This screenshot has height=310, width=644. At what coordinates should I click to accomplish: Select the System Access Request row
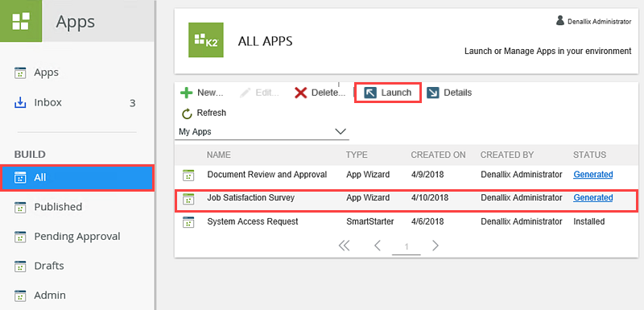tap(407, 221)
